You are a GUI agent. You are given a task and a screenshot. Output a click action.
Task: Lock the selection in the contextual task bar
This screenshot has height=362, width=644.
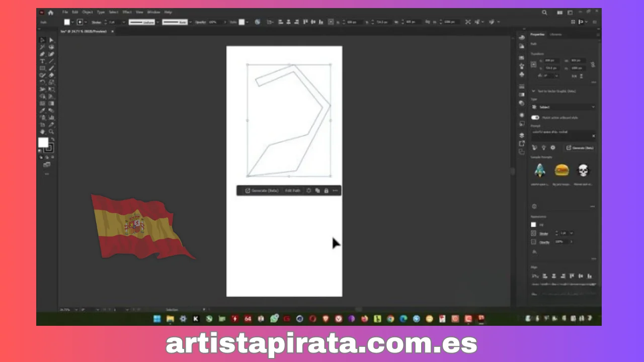326,191
